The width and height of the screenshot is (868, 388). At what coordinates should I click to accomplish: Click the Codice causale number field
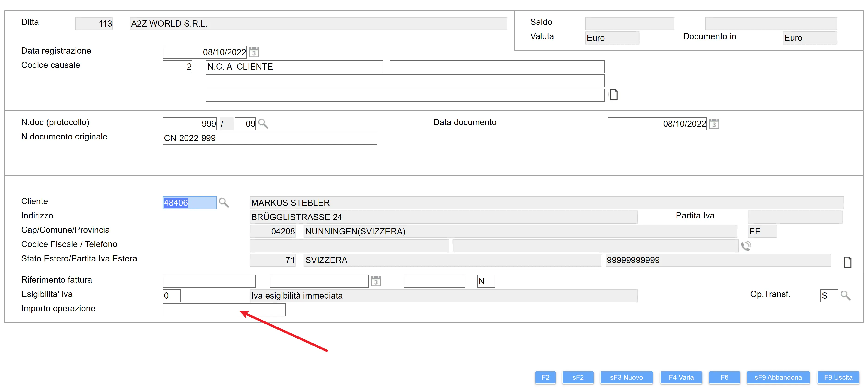tap(177, 66)
